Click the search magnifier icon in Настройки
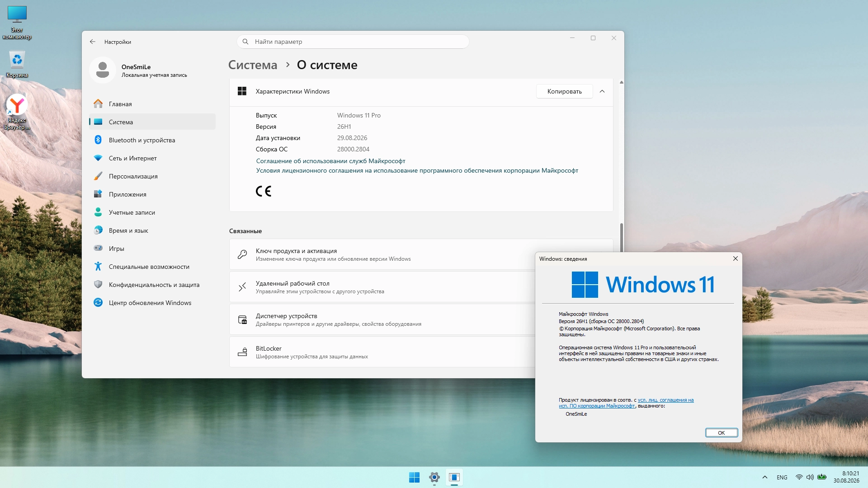 click(245, 42)
